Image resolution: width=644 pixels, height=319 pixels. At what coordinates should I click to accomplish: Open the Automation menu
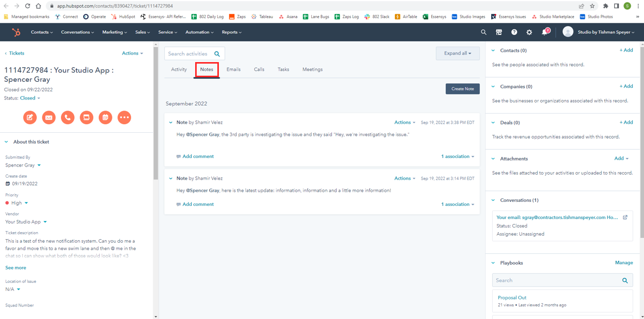click(x=199, y=32)
